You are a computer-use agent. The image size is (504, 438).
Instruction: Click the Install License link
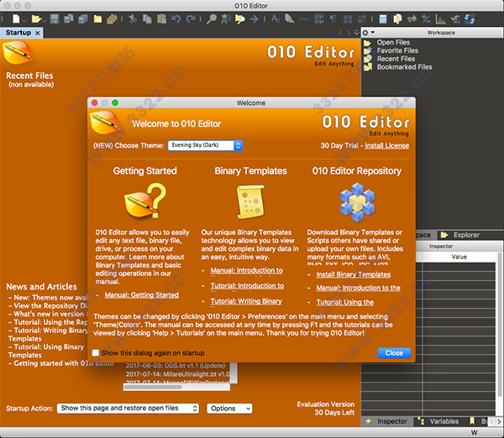[x=386, y=145]
